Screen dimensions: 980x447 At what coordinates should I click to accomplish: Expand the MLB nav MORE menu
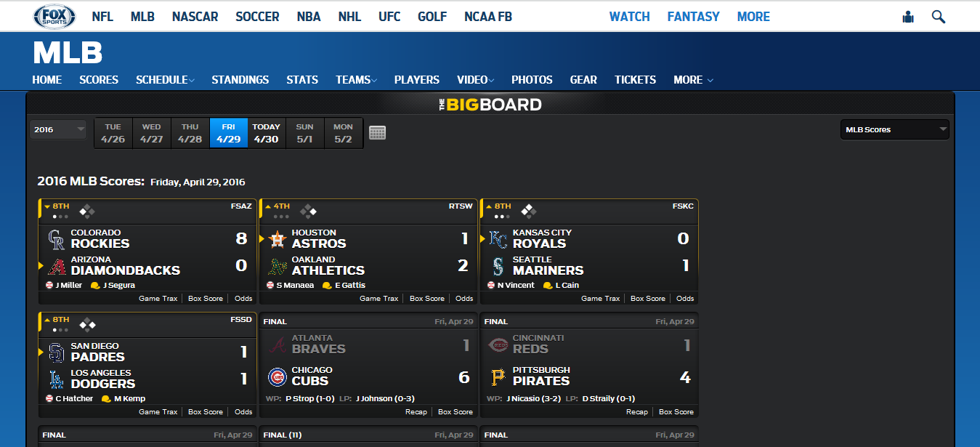(x=693, y=80)
